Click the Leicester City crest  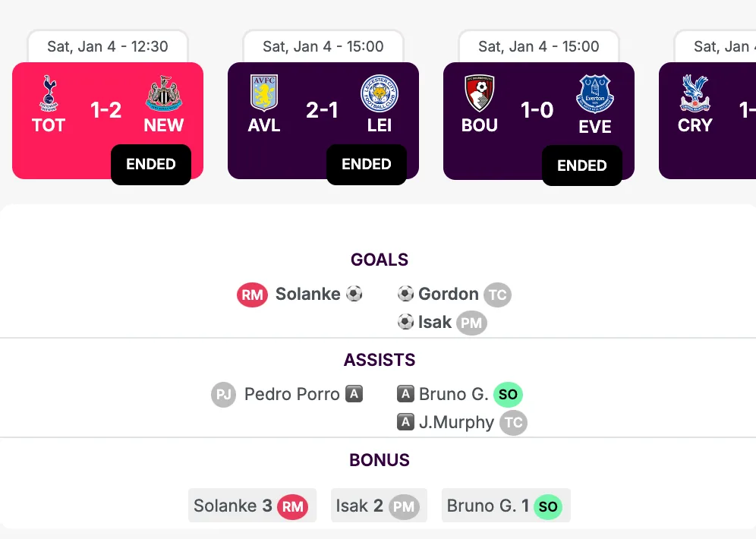(x=380, y=93)
